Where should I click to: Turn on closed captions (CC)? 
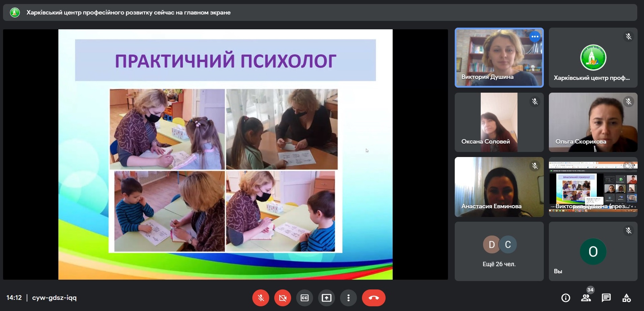(x=305, y=298)
